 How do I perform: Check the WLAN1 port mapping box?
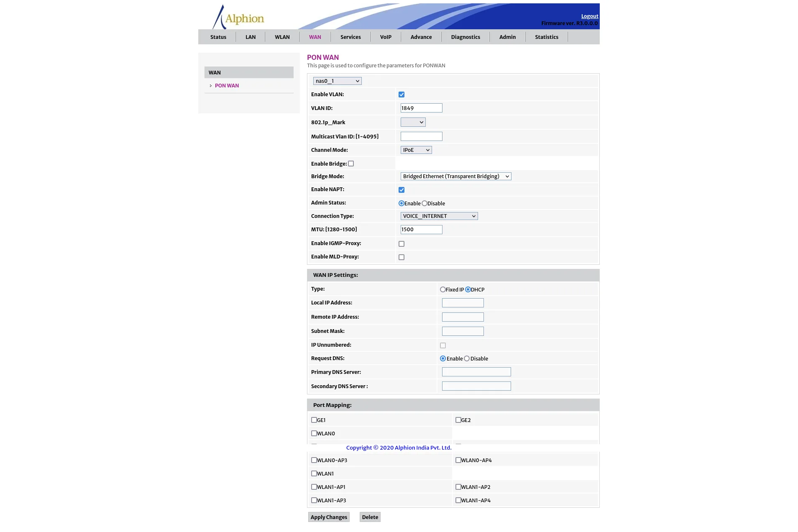pos(314,473)
